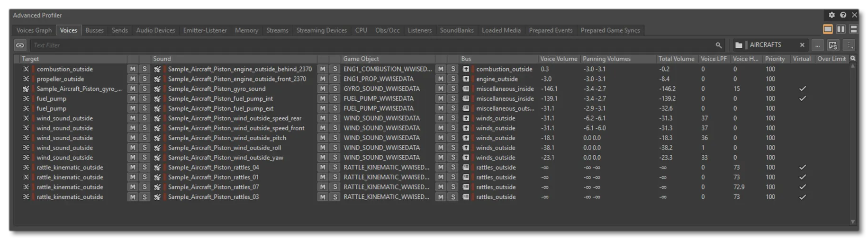The height and width of the screenshot is (240, 868).
Task: Click the scrollbar down arrow in voices list
Action: point(852,222)
